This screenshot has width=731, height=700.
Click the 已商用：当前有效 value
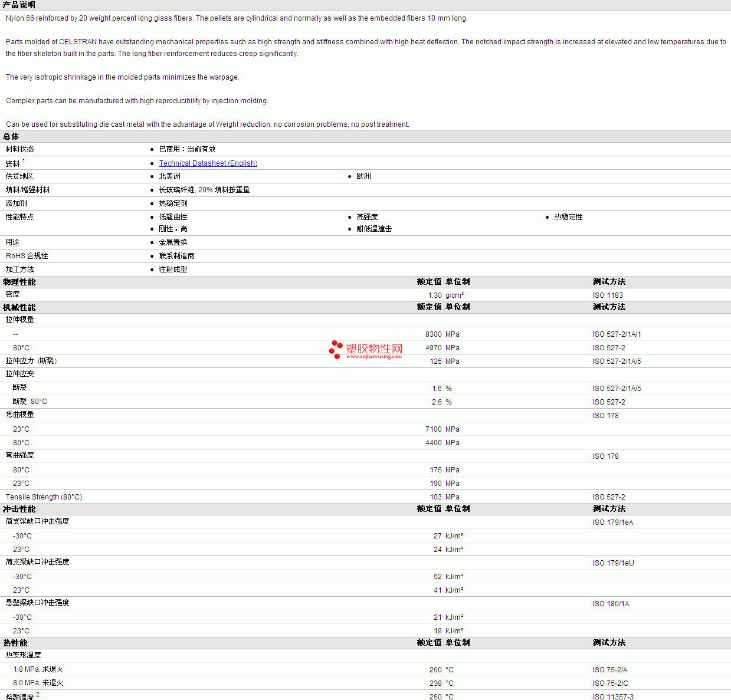tap(187, 149)
